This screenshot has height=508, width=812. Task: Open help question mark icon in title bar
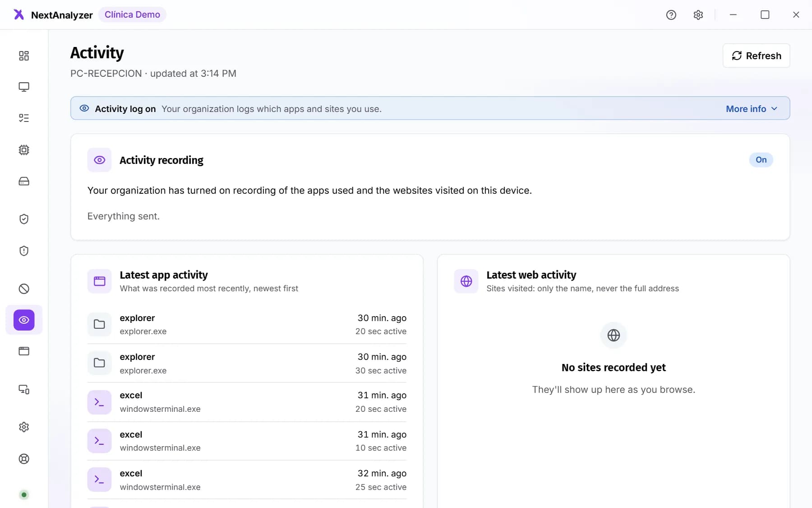671,15
